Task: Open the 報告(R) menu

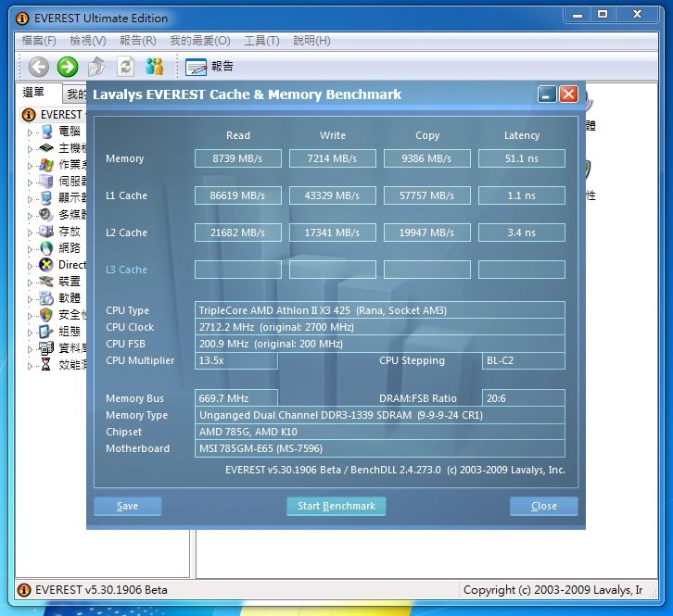Action: point(138,41)
